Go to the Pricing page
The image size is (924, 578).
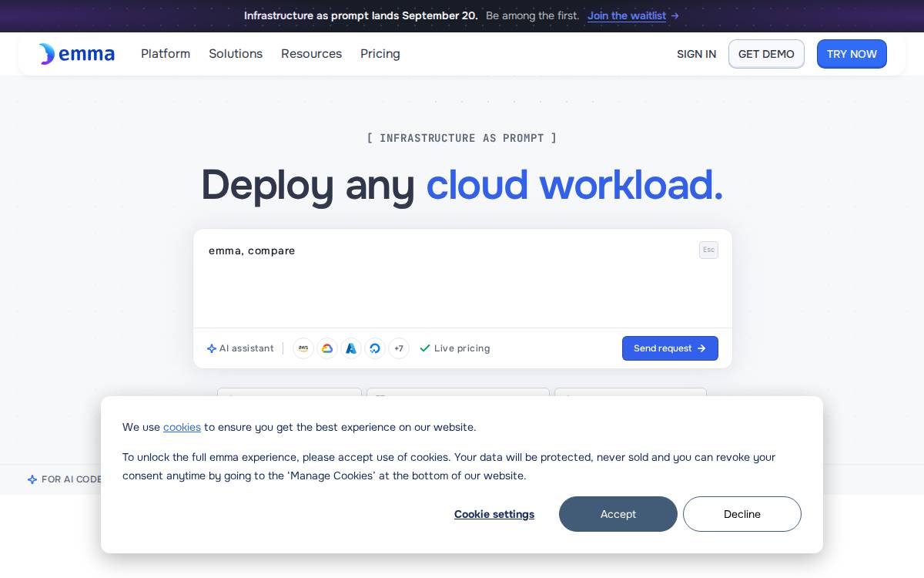(380, 54)
